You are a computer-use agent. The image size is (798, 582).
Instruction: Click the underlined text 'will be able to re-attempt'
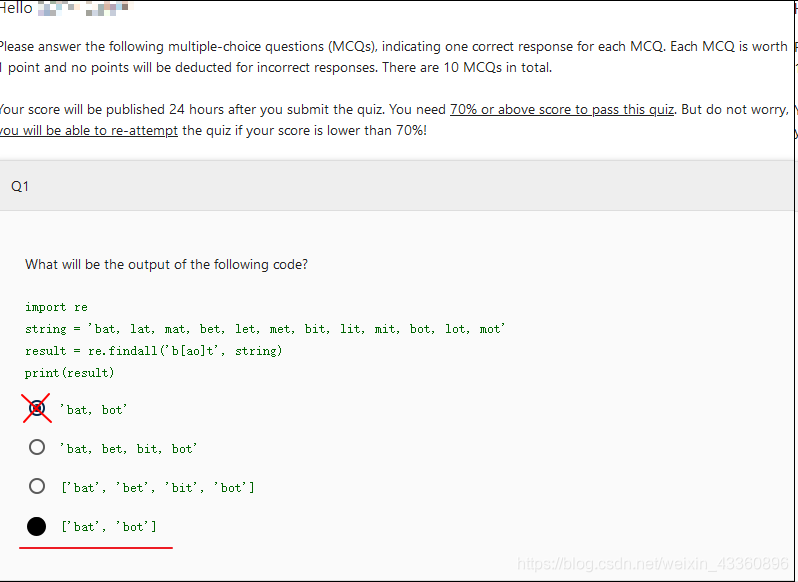(100, 131)
